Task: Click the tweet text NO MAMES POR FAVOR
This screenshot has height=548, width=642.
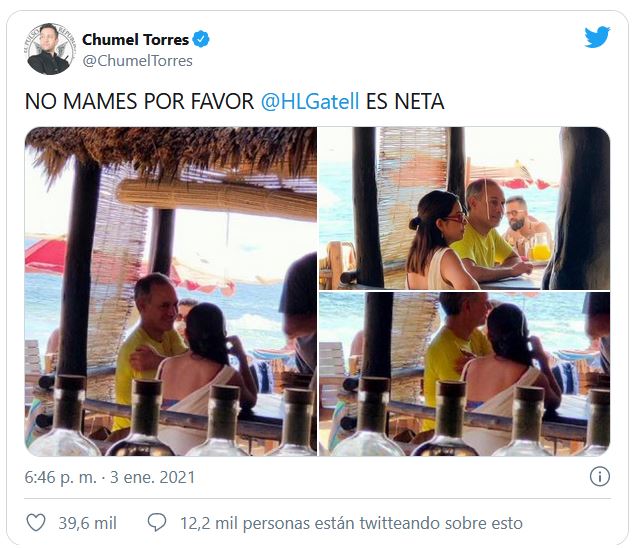Action: click(140, 101)
